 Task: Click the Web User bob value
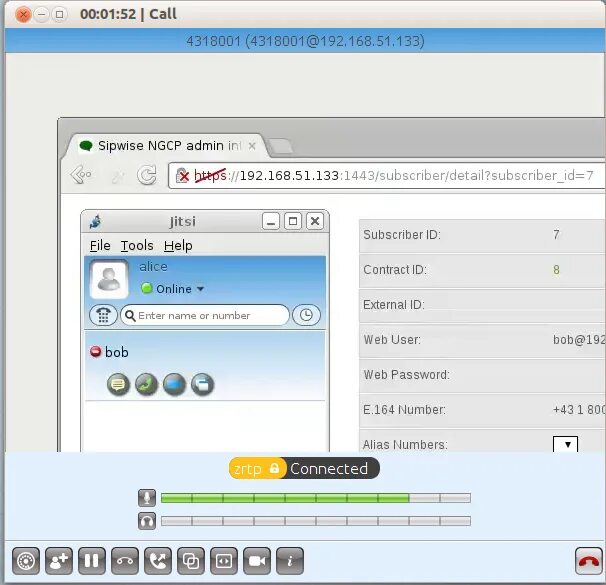[x=579, y=340]
